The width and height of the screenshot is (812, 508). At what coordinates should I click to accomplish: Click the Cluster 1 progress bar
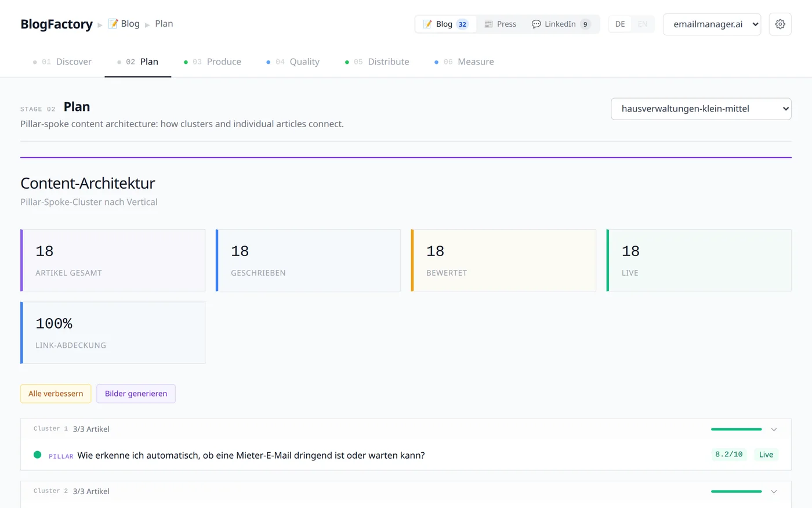click(x=736, y=429)
